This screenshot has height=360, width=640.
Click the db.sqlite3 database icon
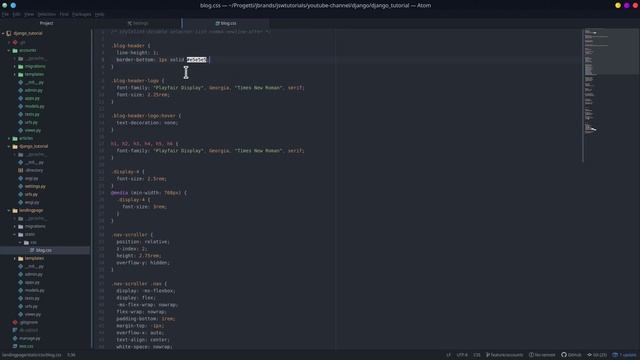[x=15, y=330]
